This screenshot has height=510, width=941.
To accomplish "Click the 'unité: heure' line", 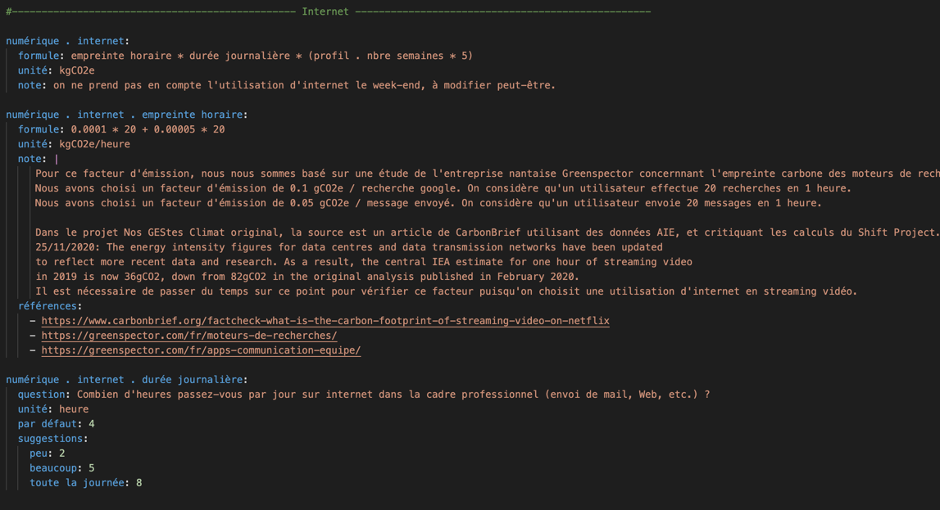I will (x=53, y=409).
